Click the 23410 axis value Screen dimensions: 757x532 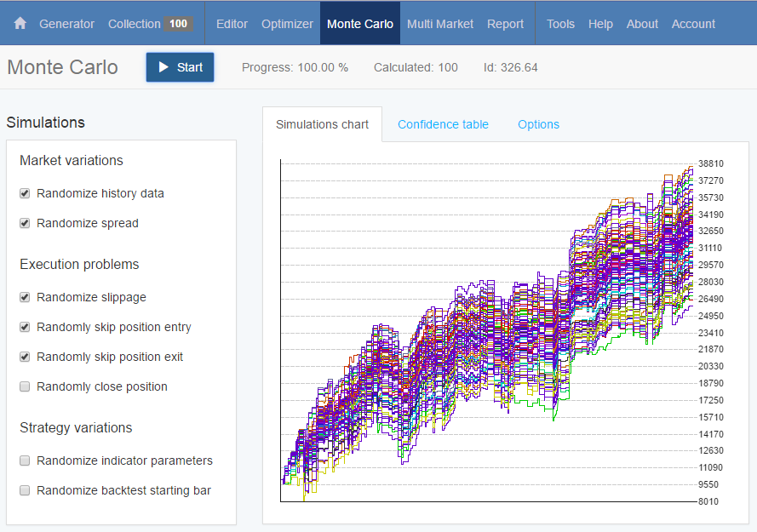(711, 333)
